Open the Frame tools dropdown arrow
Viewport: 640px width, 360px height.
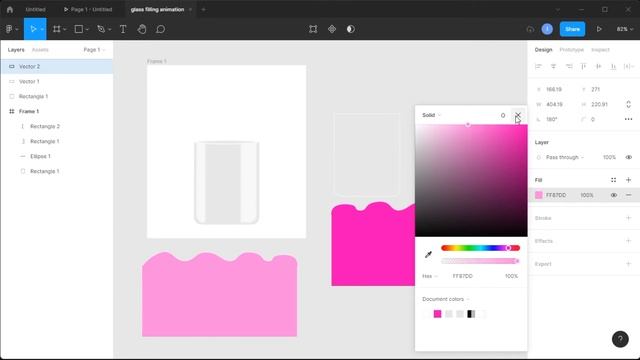point(64,29)
